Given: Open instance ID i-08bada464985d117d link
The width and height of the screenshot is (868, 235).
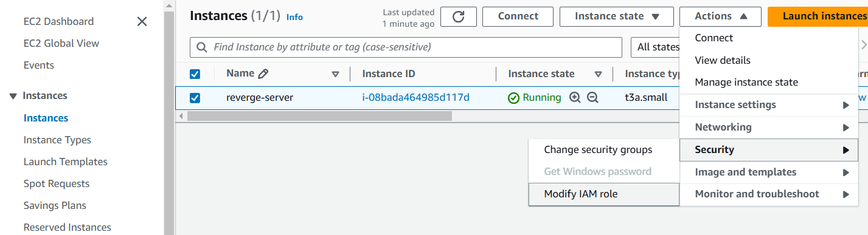Looking at the screenshot, I should click(x=415, y=97).
